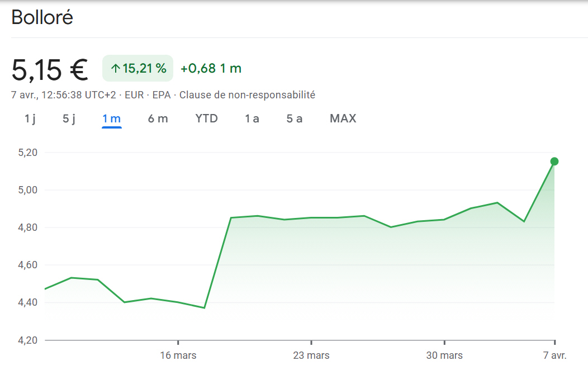This screenshot has width=588, height=375.
Task: Click the green upward arrow icon
Action: pos(116,69)
